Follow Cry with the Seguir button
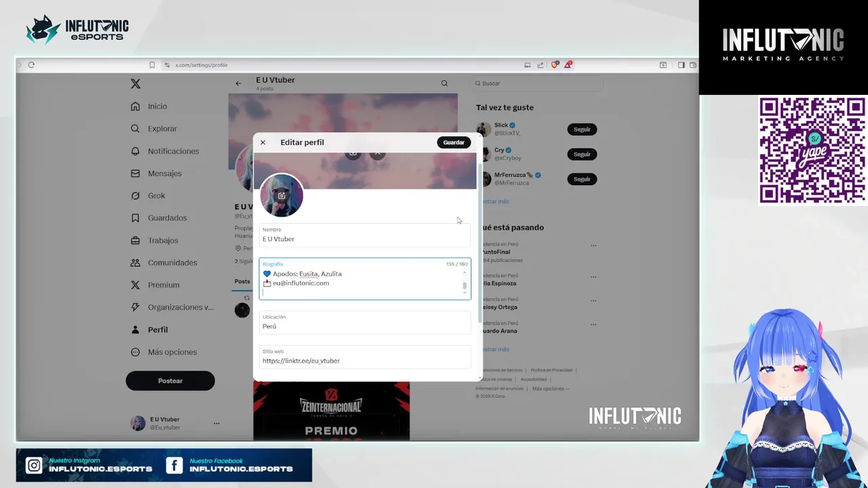 tap(582, 155)
